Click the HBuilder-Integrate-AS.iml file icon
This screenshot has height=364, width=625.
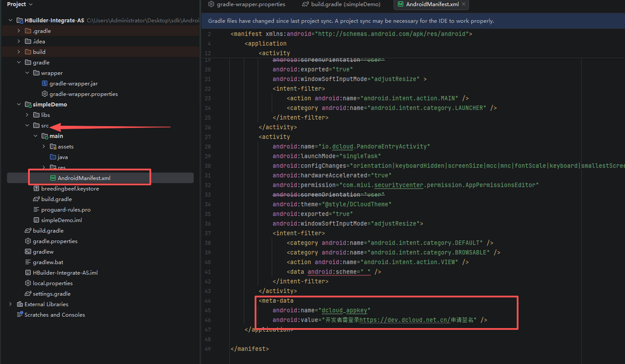28,273
